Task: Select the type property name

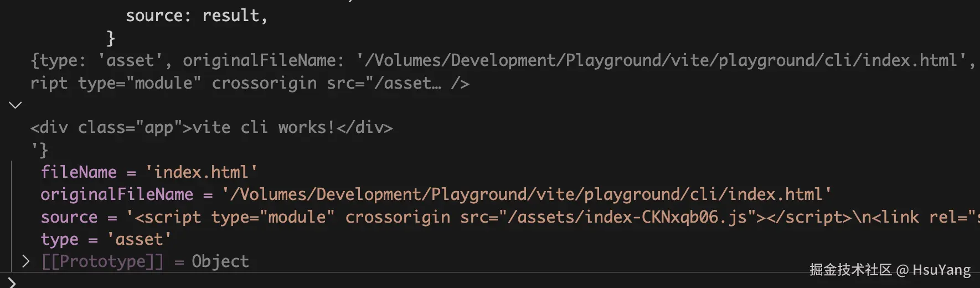Action: coord(60,239)
